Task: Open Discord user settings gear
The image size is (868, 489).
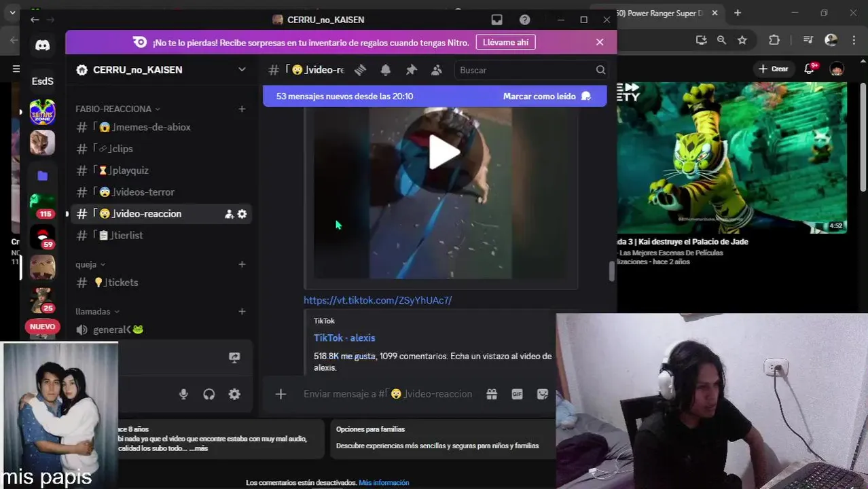Action: point(234,394)
